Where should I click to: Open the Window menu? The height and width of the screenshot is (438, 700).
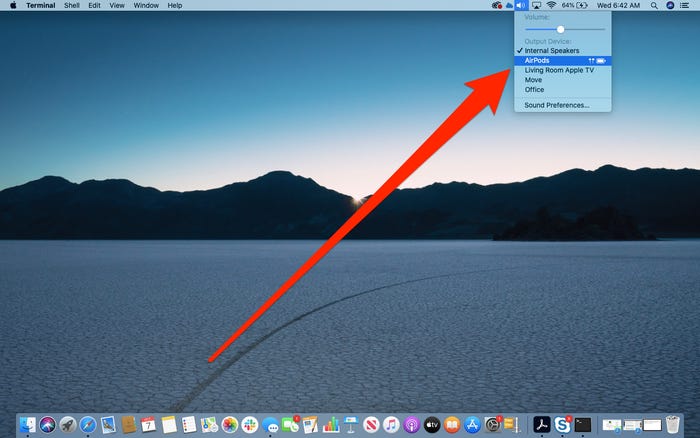pyautogui.click(x=146, y=5)
